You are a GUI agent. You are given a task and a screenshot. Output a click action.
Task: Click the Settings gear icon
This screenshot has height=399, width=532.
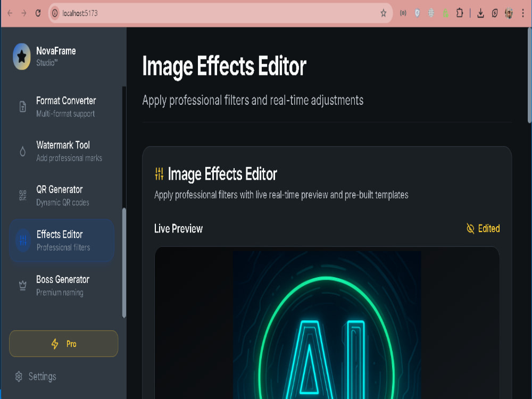[19, 376]
